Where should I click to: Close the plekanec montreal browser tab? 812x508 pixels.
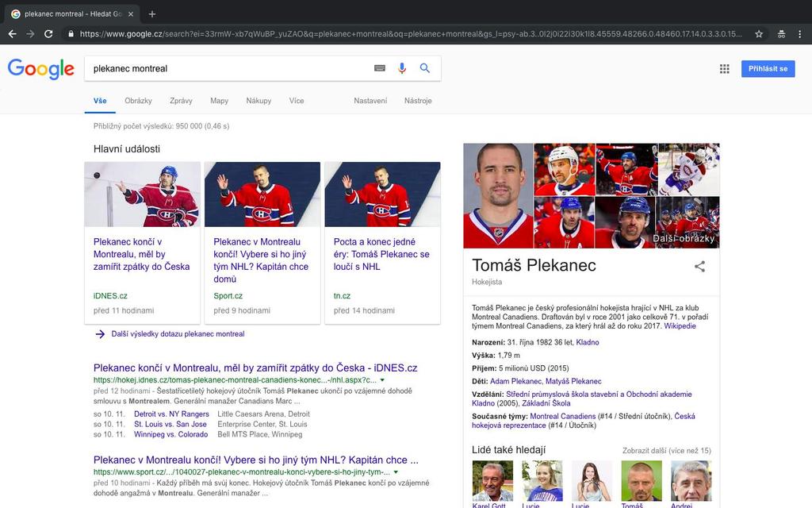pos(131,14)
